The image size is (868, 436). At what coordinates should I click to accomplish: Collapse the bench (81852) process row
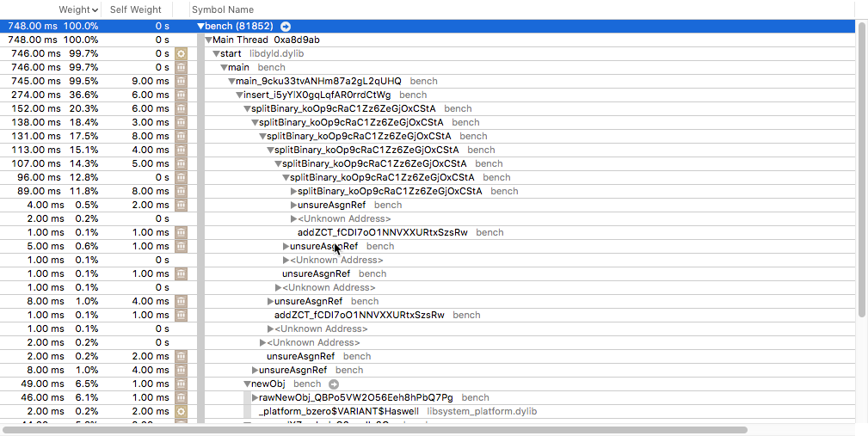[200, 26]
